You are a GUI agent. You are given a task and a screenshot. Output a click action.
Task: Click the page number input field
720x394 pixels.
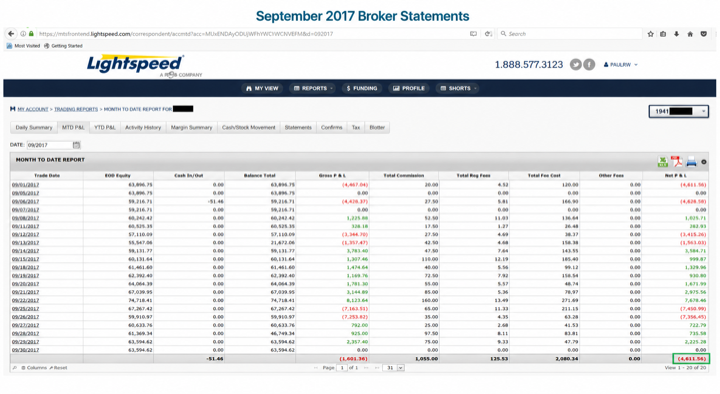pyautogui.click(x=342, y=368)
